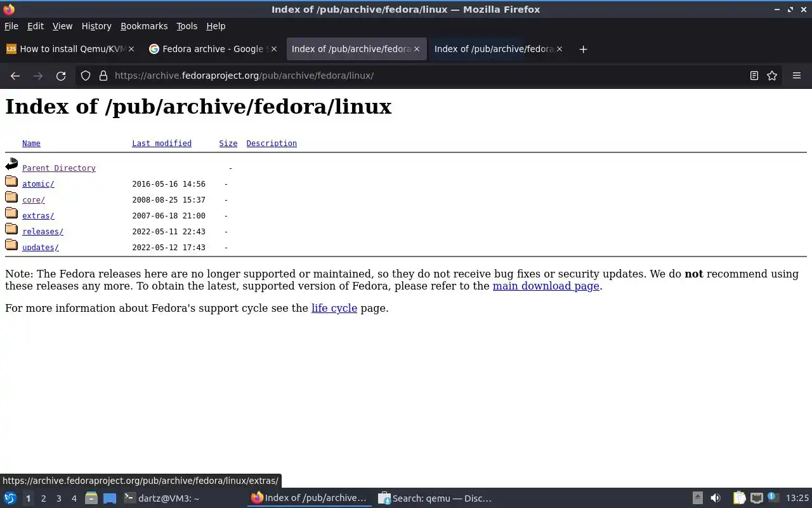
Task: Toggle reader view icon in address bar
Action: point(754,76)
